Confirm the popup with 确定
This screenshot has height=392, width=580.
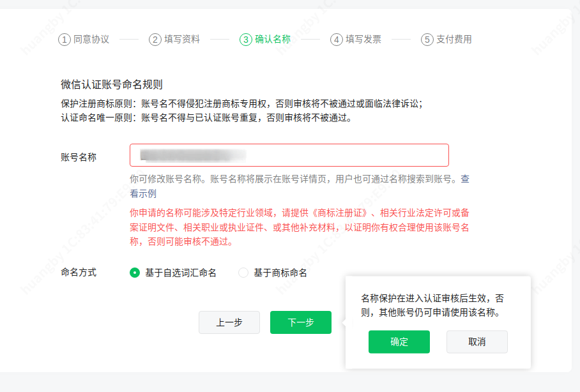click(399, 342)
